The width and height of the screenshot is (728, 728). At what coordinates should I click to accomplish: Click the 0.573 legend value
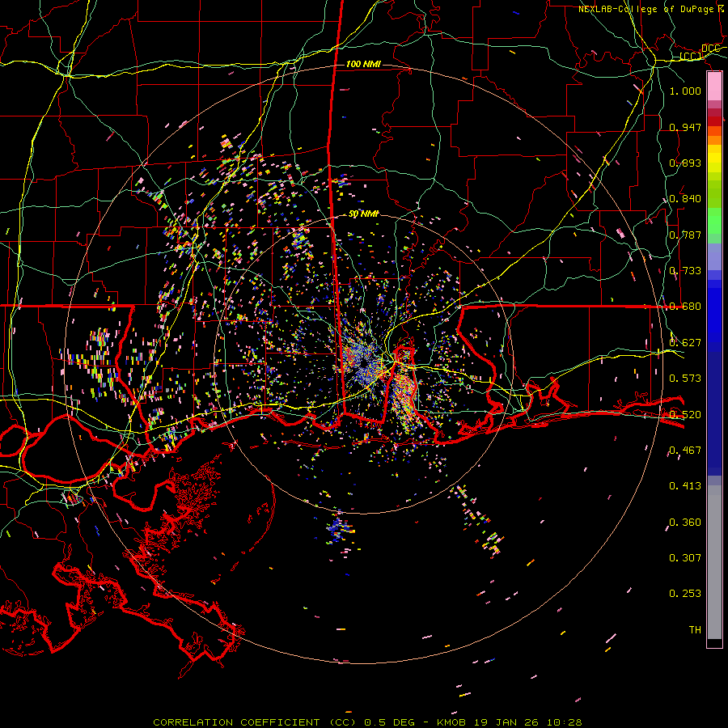(685, 379)
